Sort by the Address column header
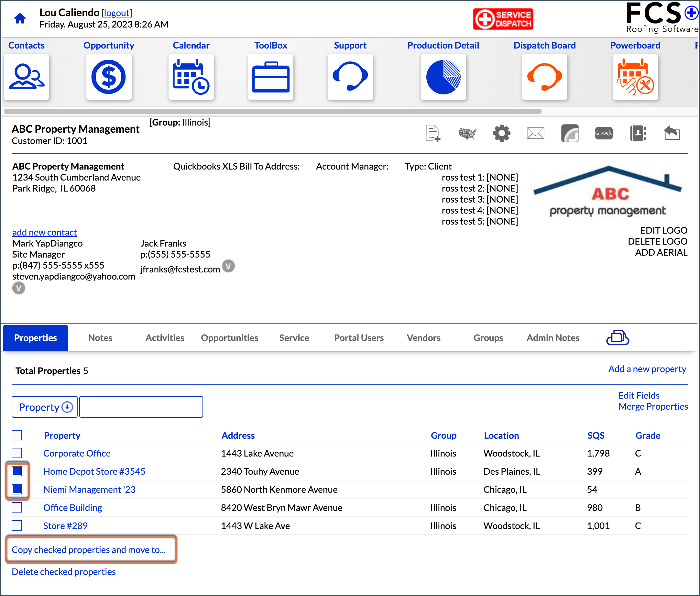Viewport: 700px width, 596px height. click(238, 435)
